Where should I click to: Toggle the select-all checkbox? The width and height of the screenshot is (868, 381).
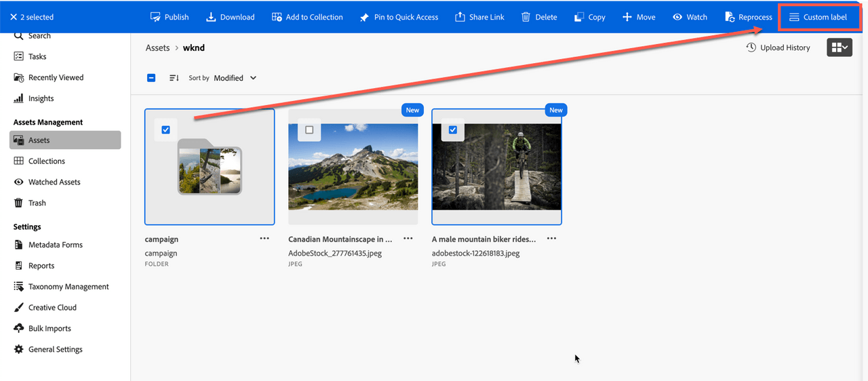151,78
